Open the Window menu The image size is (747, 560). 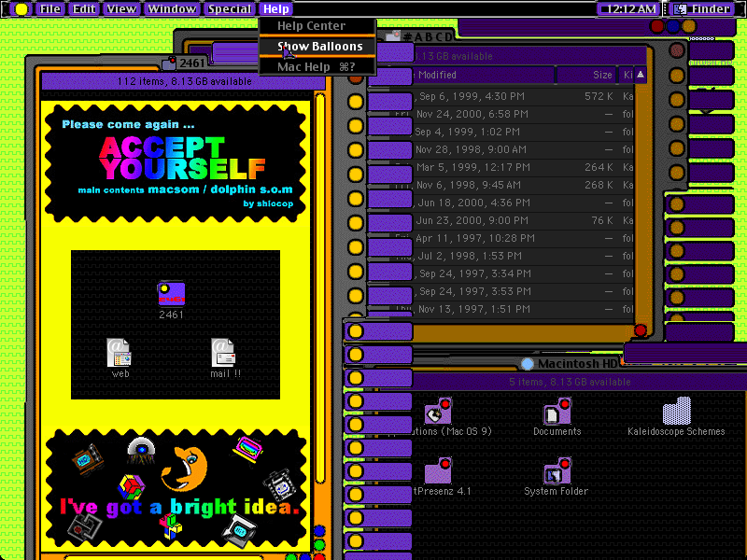172,9
